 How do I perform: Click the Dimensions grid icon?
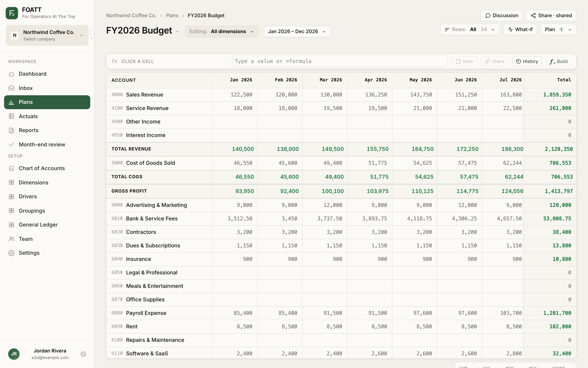pos(11,183)
